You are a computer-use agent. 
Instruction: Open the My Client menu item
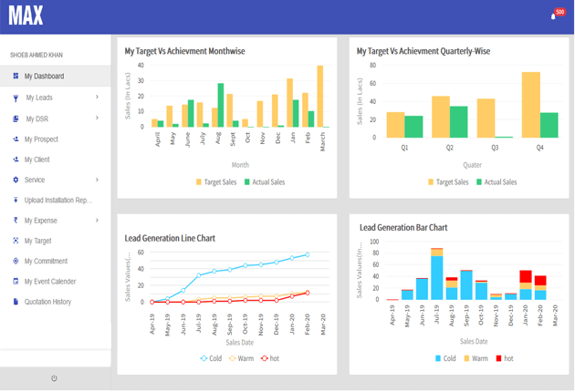click(x=37, y=160)
